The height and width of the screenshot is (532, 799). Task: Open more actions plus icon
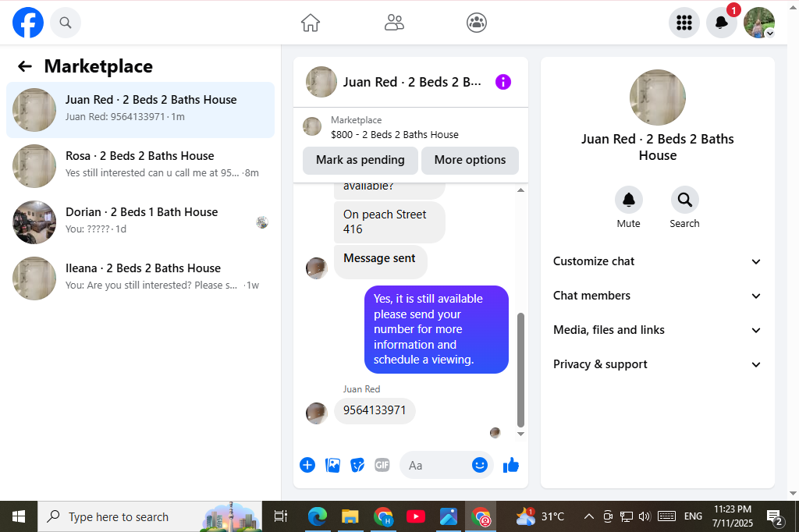(x=307, y=465)
